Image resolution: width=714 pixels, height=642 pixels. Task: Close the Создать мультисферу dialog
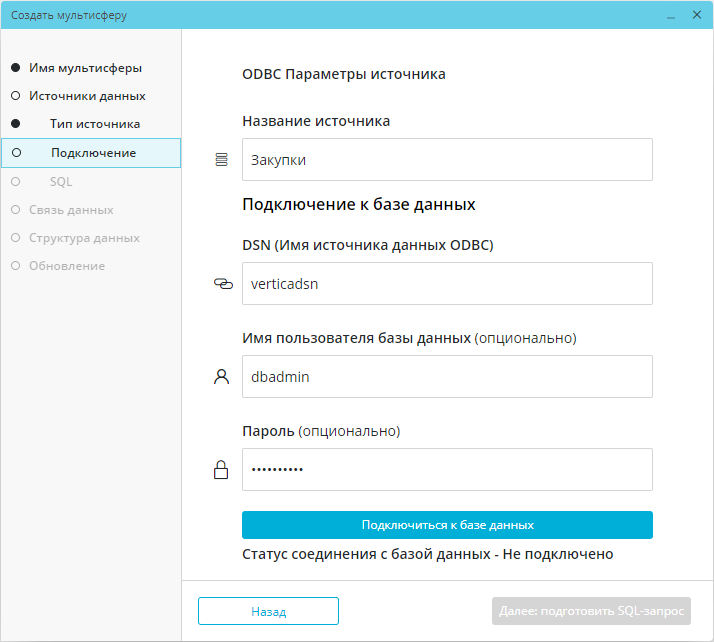tap(697, 15)
